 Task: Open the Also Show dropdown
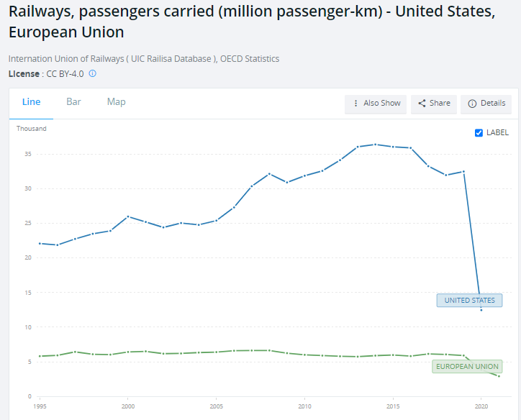point(376,104)
